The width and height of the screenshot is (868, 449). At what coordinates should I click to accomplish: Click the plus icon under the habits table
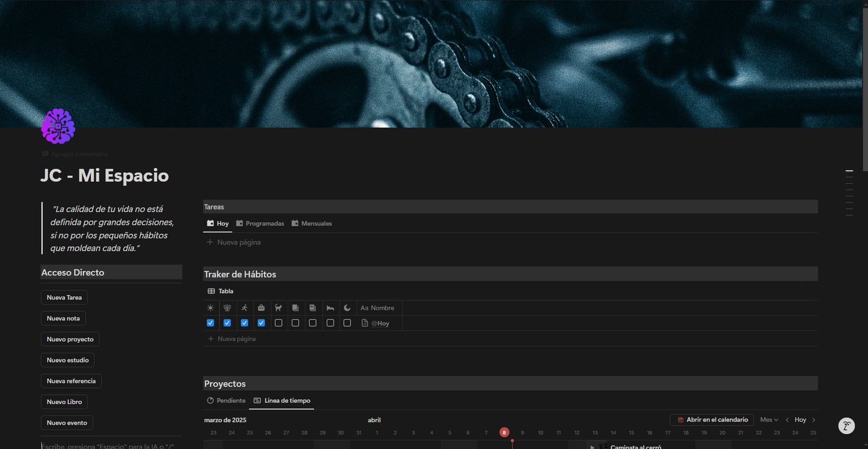coord(211,339)
